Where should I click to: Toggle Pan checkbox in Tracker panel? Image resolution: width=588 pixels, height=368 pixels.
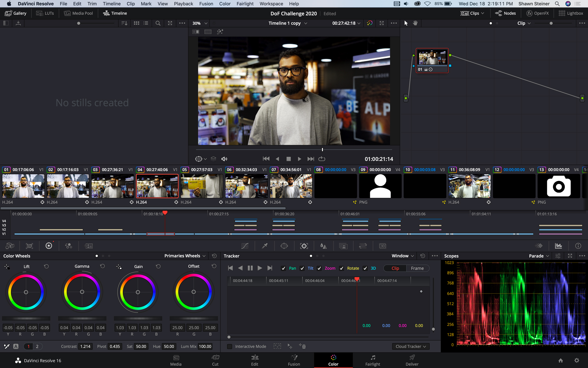click(x=283, y=268)
